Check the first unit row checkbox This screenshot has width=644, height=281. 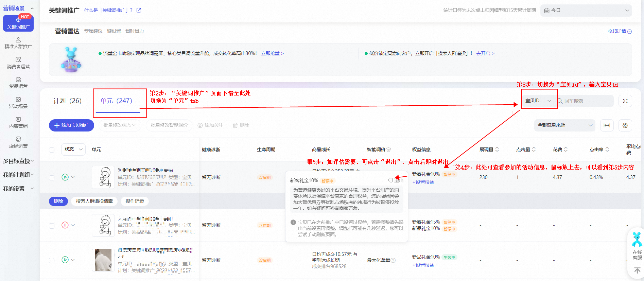pos(52,178)
